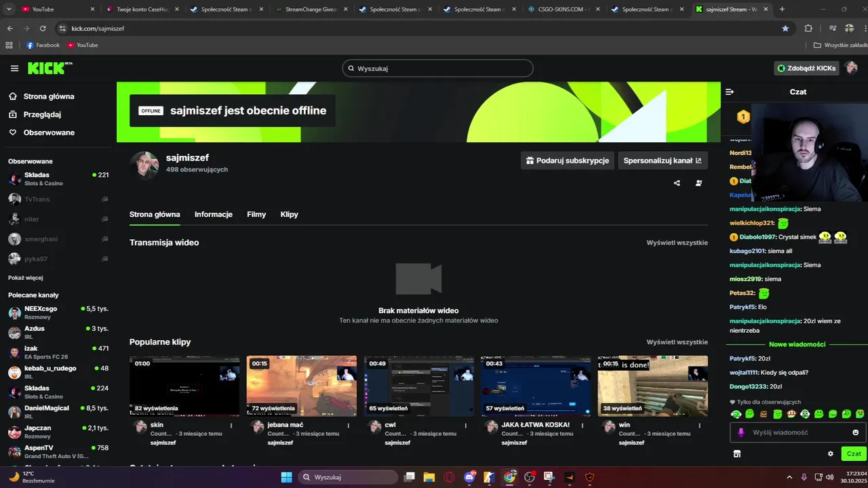Open recommended channel AspenTV
This screenshot has width=868, height=488.
58,451
